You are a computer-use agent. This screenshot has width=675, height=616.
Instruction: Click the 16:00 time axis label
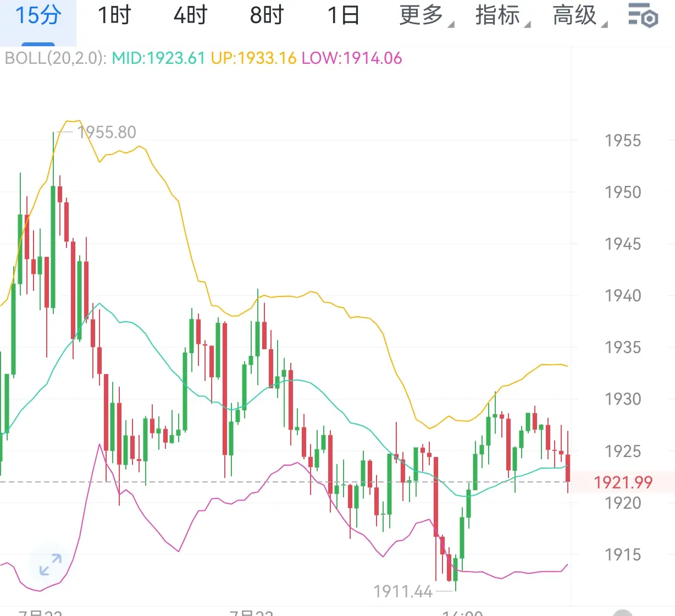click(463, 612)
